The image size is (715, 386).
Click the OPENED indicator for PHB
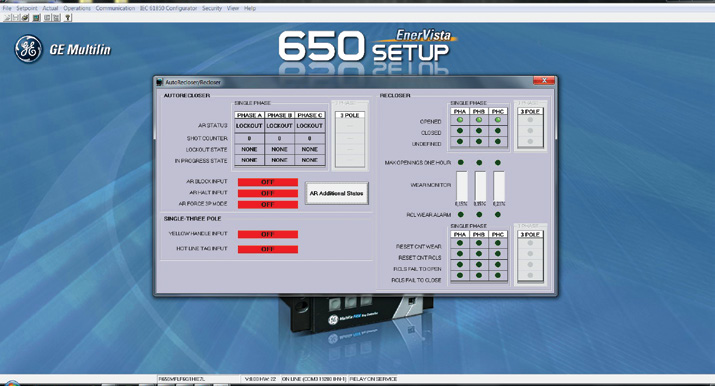(479, 120)
